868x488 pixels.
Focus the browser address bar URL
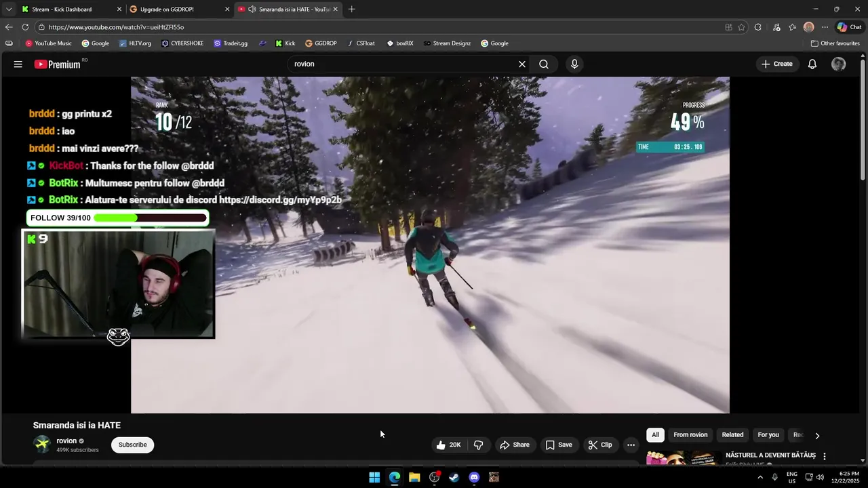pyautogui.click(x=116, y=27)
